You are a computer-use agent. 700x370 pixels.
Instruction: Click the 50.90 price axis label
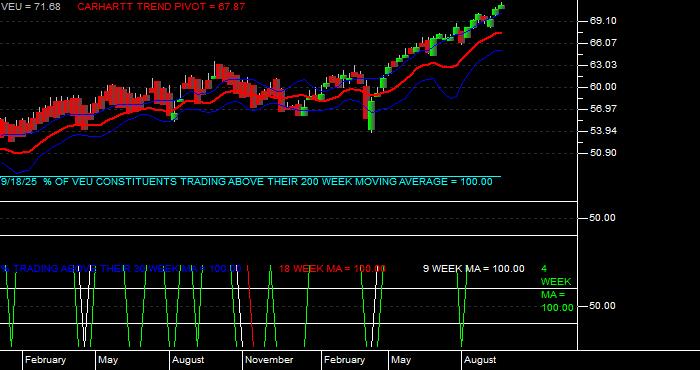pyautogui.click(x=603, y=153)
